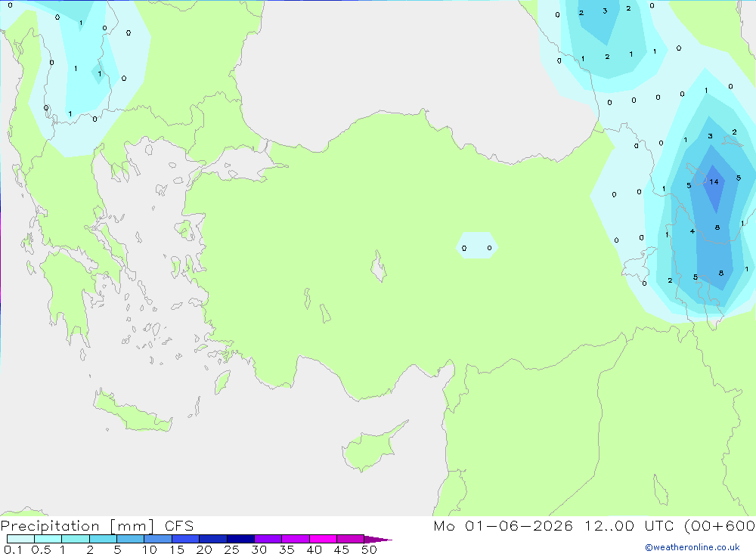756x554 pixels.
Task: Pick the 0.5–1 mm legend color swatch
Action: pyautogui.click(x=48, y=539)
